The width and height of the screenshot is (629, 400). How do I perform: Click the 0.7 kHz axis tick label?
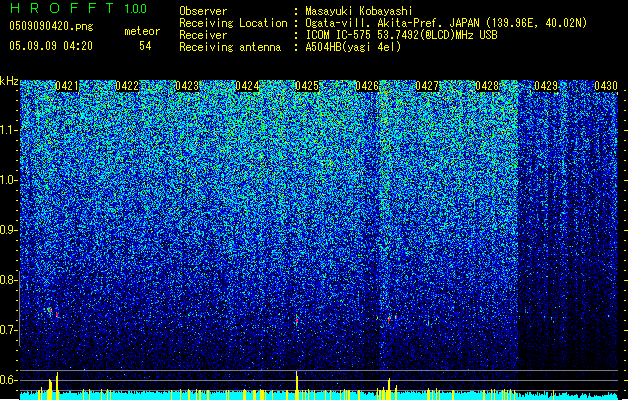8,330
